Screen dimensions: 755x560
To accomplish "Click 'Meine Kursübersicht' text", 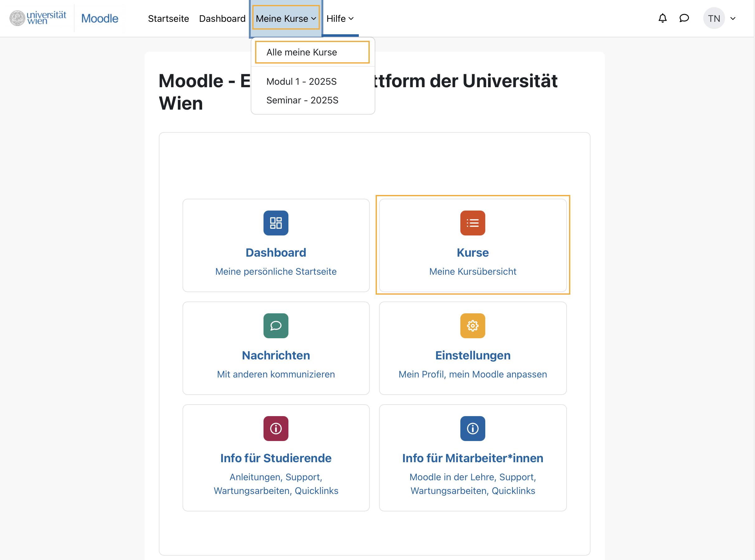I will (472, 272).
